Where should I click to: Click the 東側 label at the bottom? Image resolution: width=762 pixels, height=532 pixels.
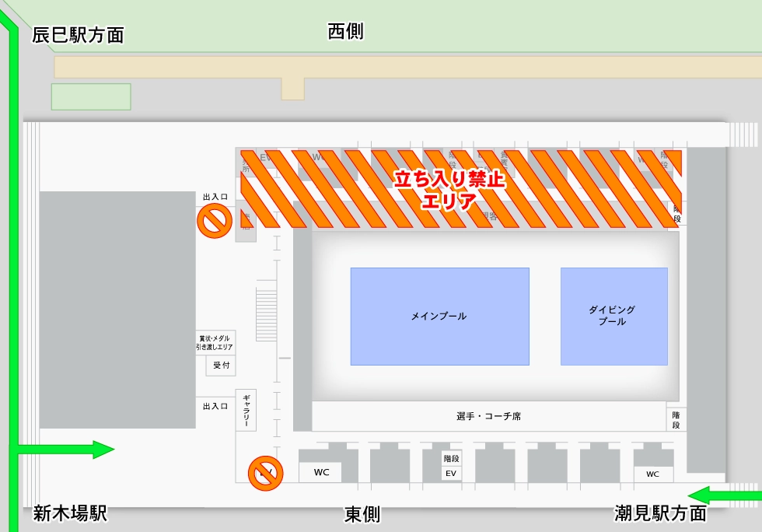tap(362, 515)
